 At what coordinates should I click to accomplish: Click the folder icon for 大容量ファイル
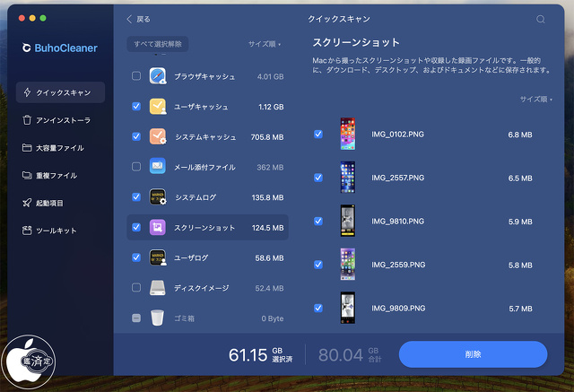point(27,147)
